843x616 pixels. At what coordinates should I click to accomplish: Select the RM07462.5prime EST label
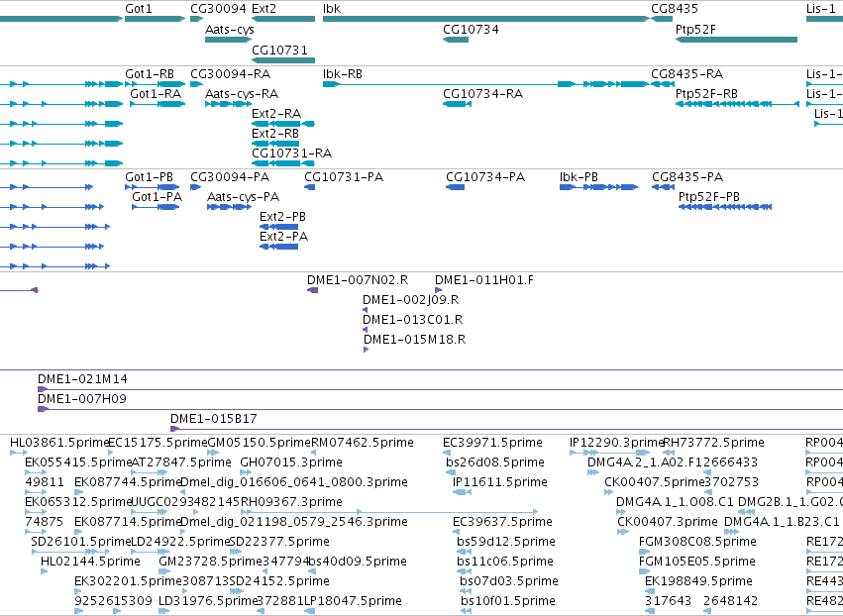[363, 443]
